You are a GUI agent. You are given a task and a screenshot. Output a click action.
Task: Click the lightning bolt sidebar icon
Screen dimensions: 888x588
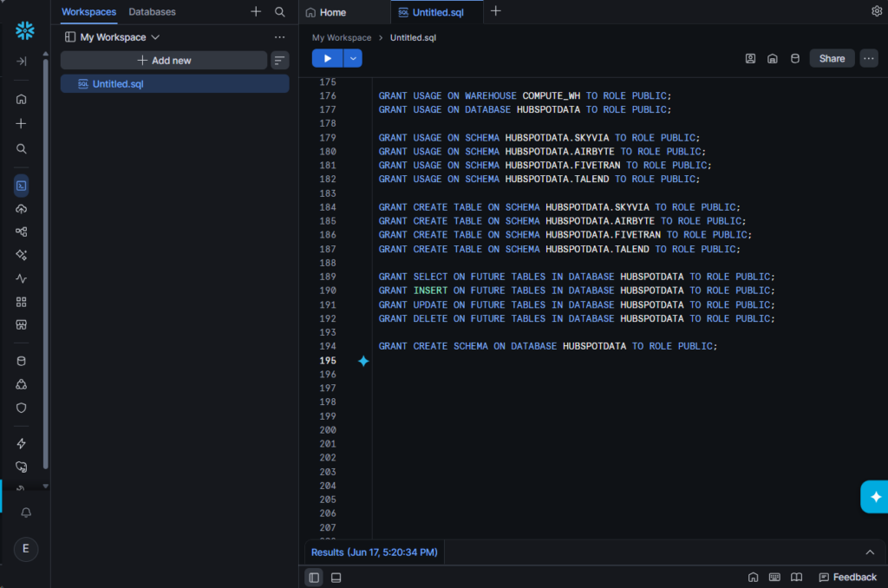(22, 443)
